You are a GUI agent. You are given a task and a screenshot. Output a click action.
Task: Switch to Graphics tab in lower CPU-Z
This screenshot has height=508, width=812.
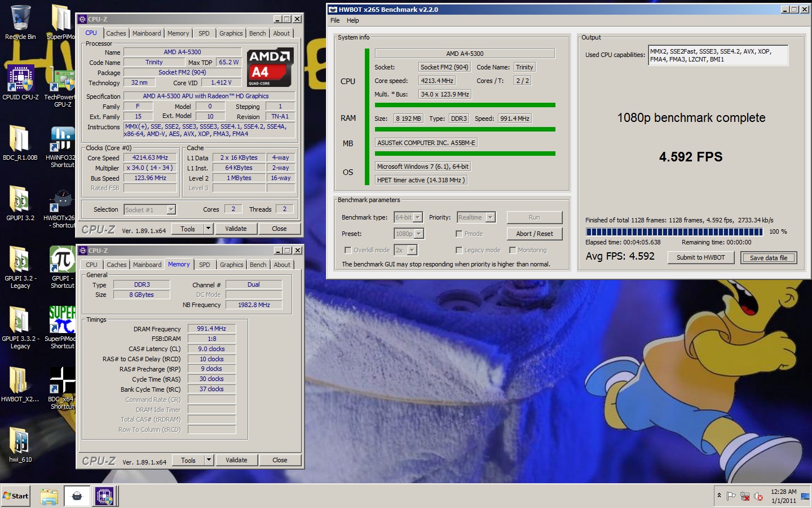pyautogui.click(x=232, y=265)
